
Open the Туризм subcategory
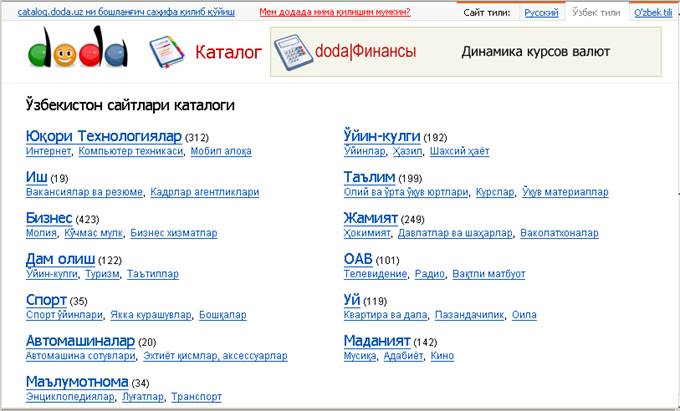tap(102, 274)
